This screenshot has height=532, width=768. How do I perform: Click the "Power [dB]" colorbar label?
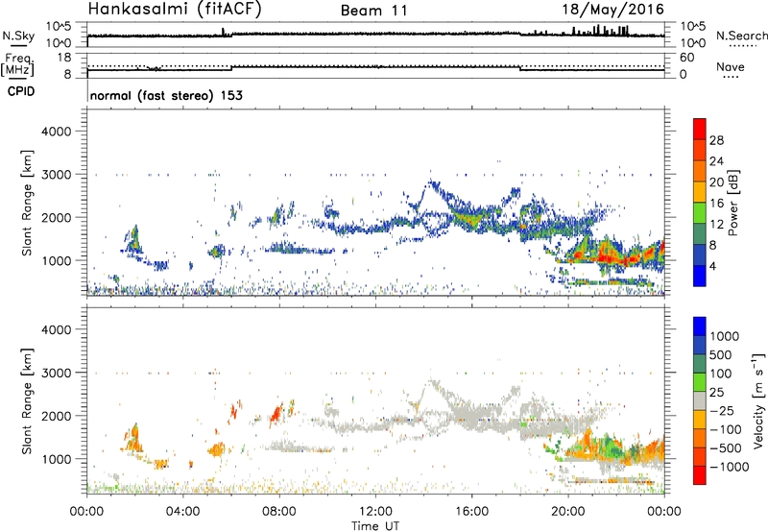(x=732, y=203)
